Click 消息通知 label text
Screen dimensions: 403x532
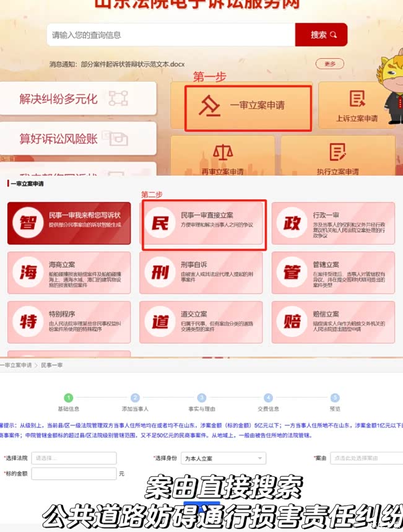[x=63, y=64]
